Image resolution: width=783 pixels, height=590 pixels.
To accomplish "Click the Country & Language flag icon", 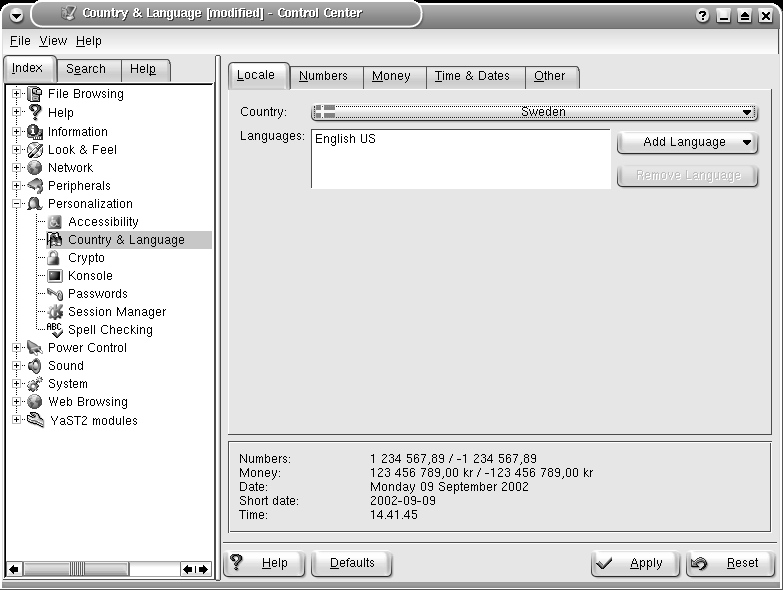I will coord(54,240).
